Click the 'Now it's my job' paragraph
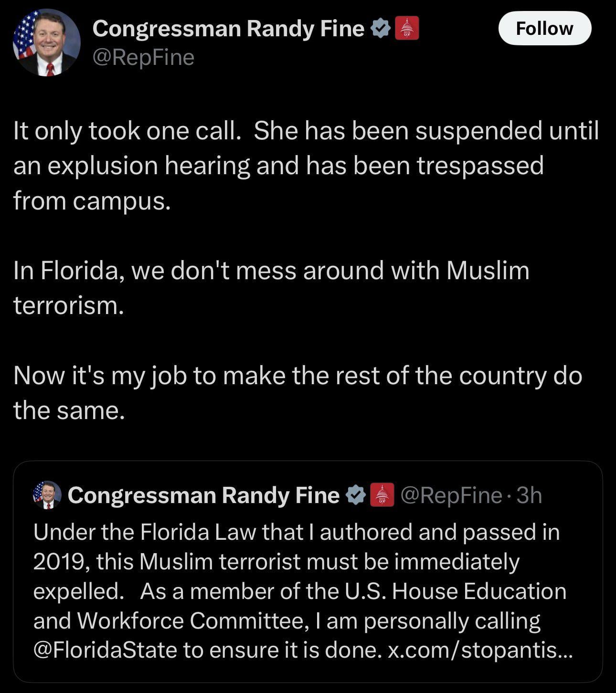Image resolution: width=616 pixels, height=693 pixels. click(x=298, y=393)
